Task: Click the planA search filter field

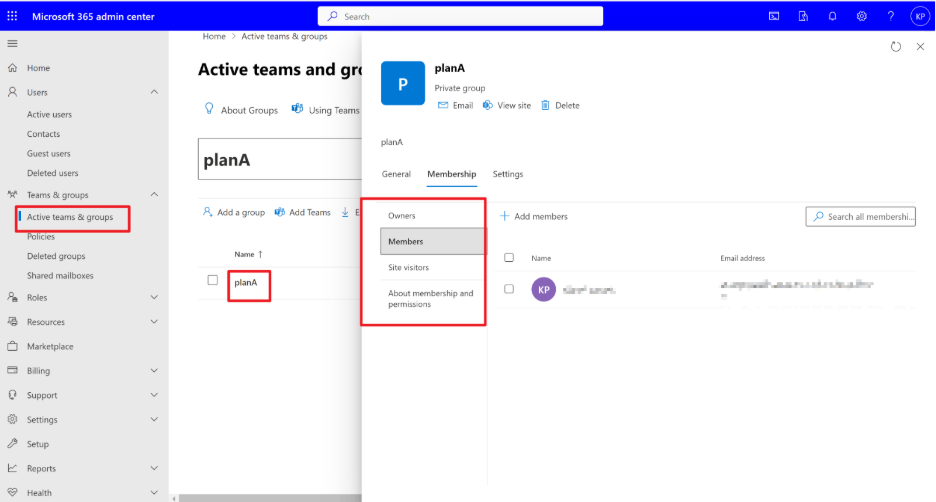Action: coord(280,159)
